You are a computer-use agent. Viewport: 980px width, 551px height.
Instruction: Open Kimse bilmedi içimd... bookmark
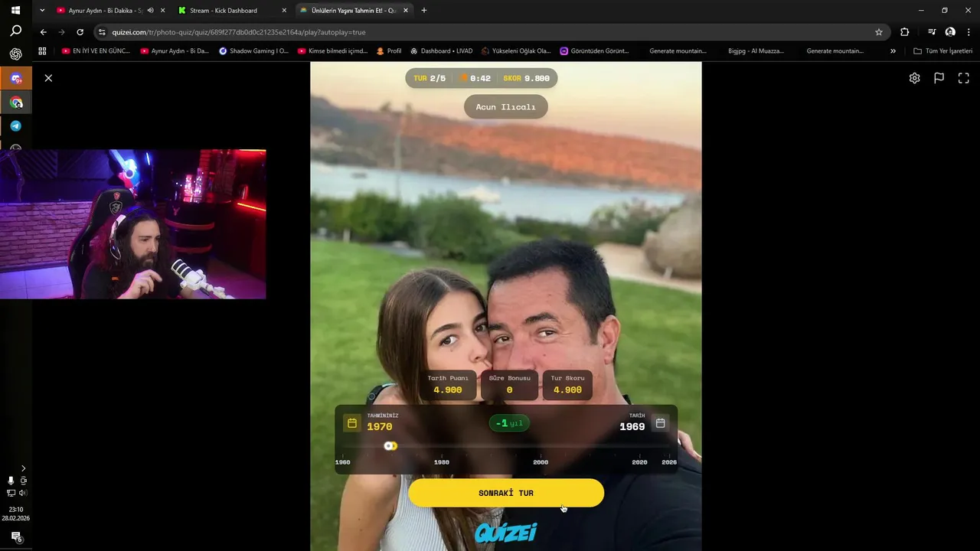pyautogui.click(x=332, y=51)
